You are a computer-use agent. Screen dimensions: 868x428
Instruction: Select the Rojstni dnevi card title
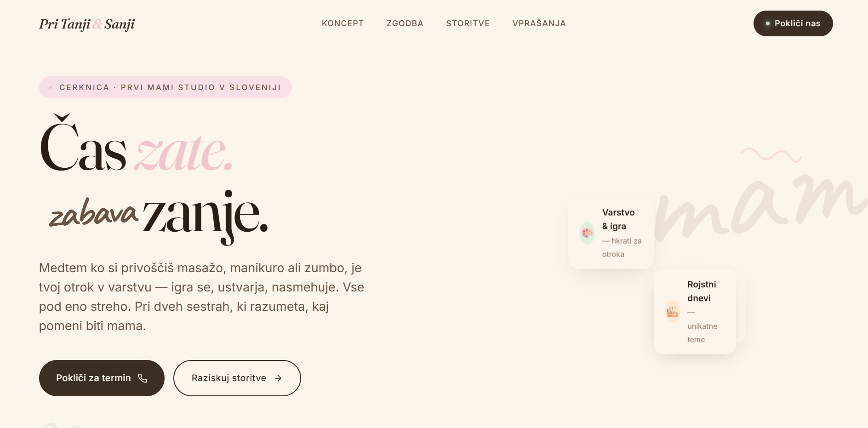coord(702,291)
